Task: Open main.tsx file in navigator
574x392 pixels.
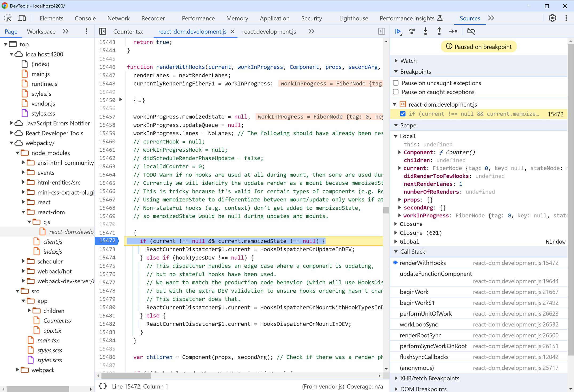Action: coord(48,340)
